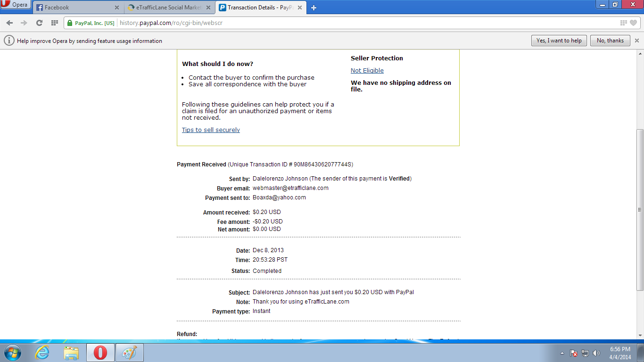Screen dimensions: 644x362
Task: Click Yes, I want to help
Action: 559,41
